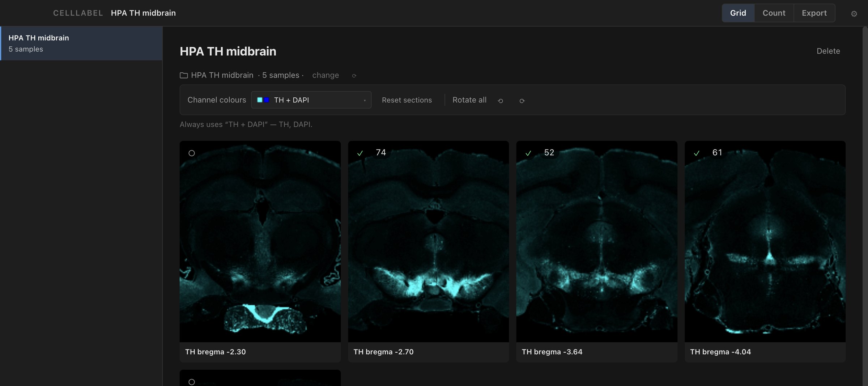Toggle the checkmark on bregma -3.64 sample
This screenshot has width=868, height=386.
pyautogui.click(x=528, y=153)
